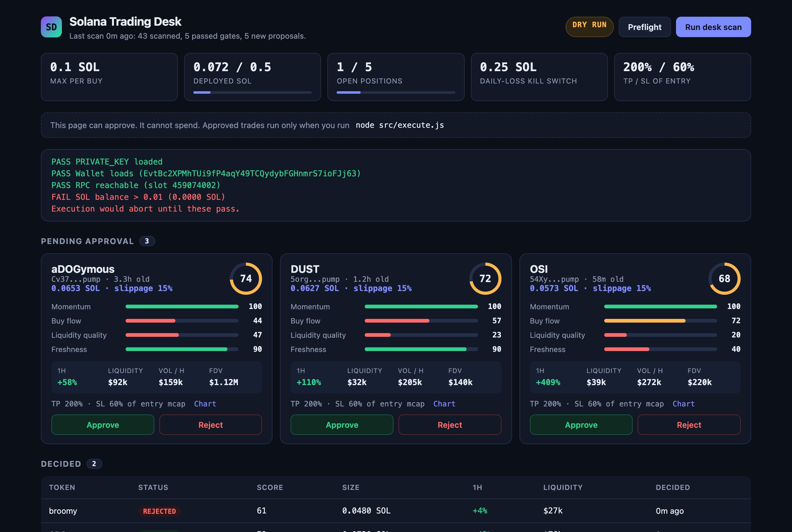
Task: Click the DUST score ring showing 72
Action: [485, 279]
